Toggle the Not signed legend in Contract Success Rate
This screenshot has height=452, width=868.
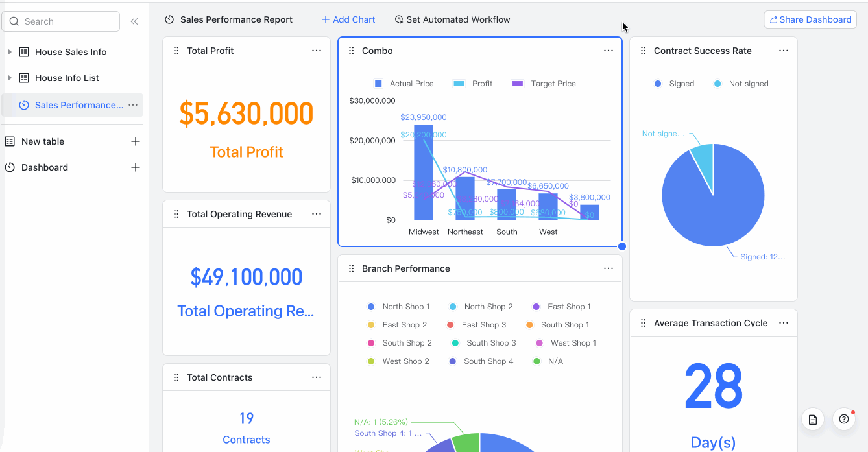point(741,83)
